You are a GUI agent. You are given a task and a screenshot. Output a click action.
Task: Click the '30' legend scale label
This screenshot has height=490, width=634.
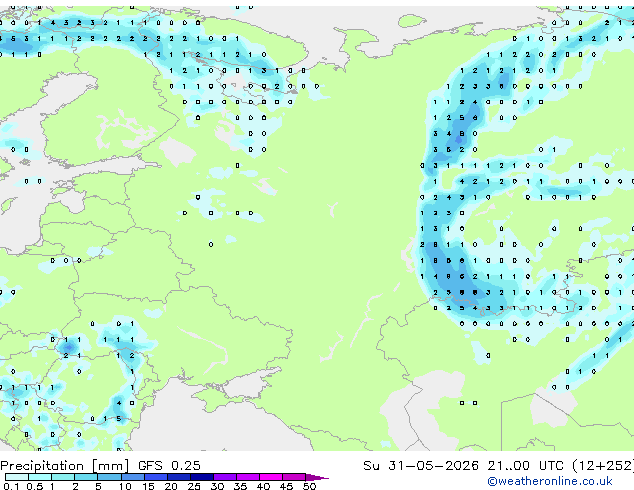click(x=217, y=486)
